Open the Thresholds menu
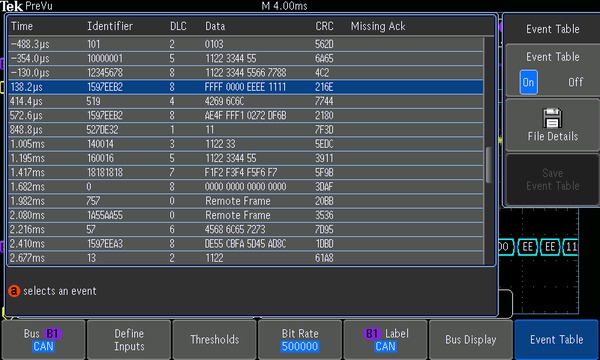 click(215, 340)
